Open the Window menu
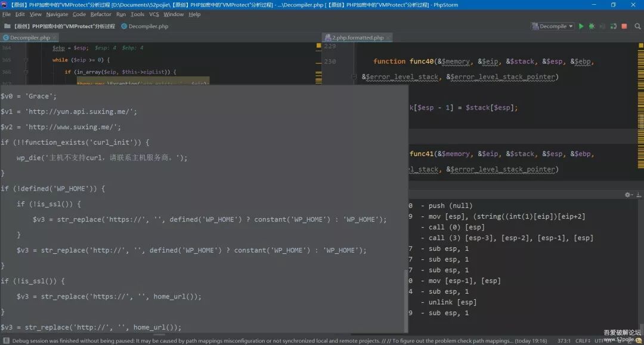The height and width of the screenshot is (345, 644). [174, 14]
